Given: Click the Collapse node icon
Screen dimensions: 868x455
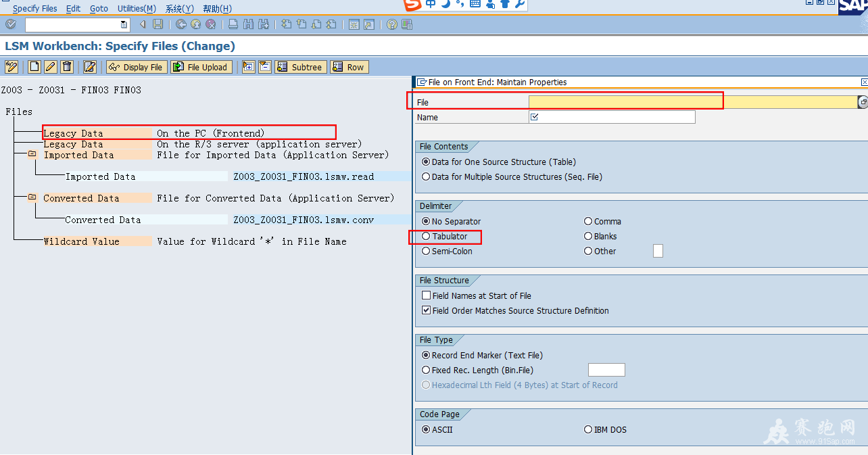Looking at the screenshot, I should tap(264, 67).
